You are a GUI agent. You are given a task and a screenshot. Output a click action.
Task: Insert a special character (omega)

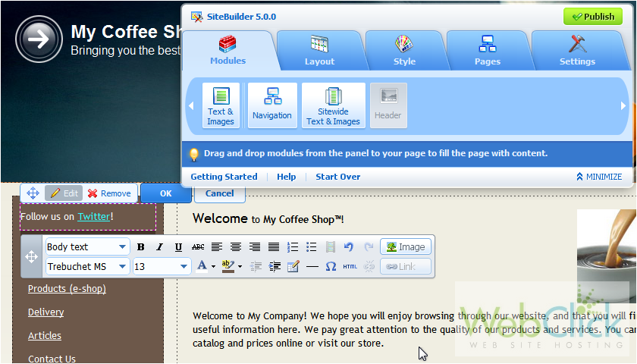[331, 266]
